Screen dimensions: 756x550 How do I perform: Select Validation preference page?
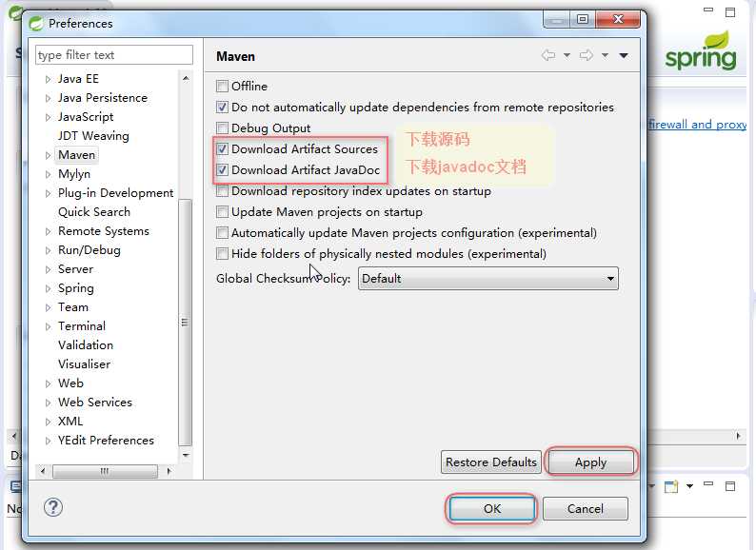pos(86,345)
